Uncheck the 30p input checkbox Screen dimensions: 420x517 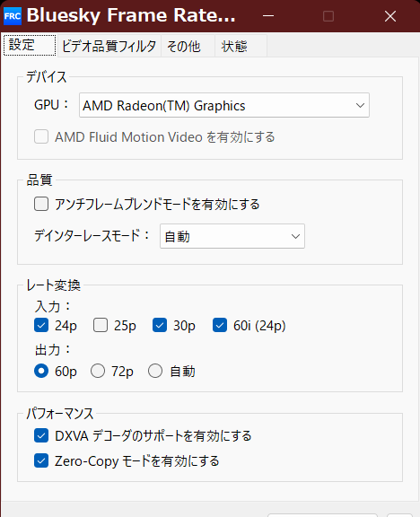[160, 326]
